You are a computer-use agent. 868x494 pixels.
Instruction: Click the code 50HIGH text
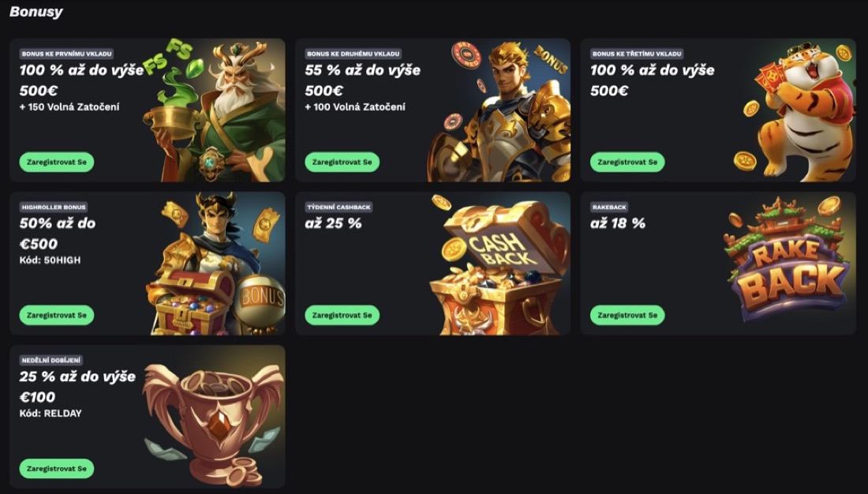click(x=50, y=260)
